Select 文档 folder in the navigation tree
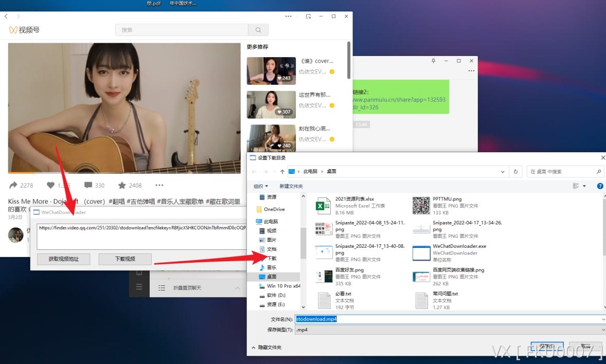Viewport: 606px width, 364px height. click(271, 249)
